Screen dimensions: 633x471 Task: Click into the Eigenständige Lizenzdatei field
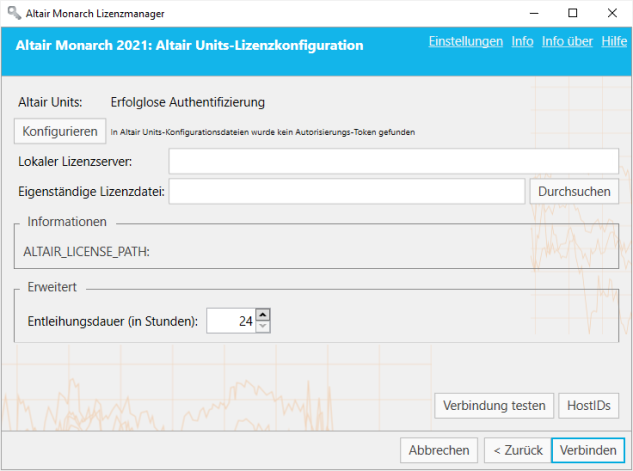pos(346,191)
